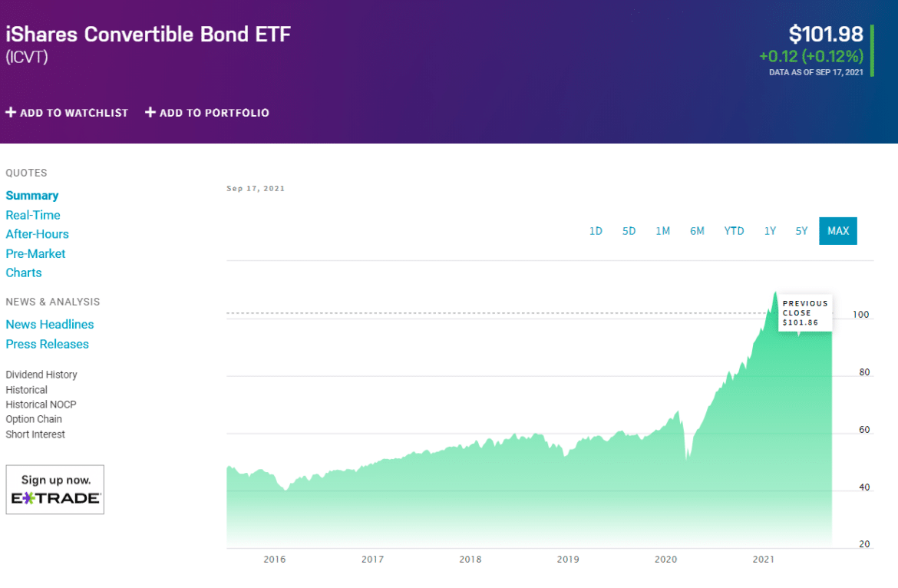Screen dimensions: 898x588
Task: Select the MAX time range
Action: pyautogui.click(x=837, y=230)
